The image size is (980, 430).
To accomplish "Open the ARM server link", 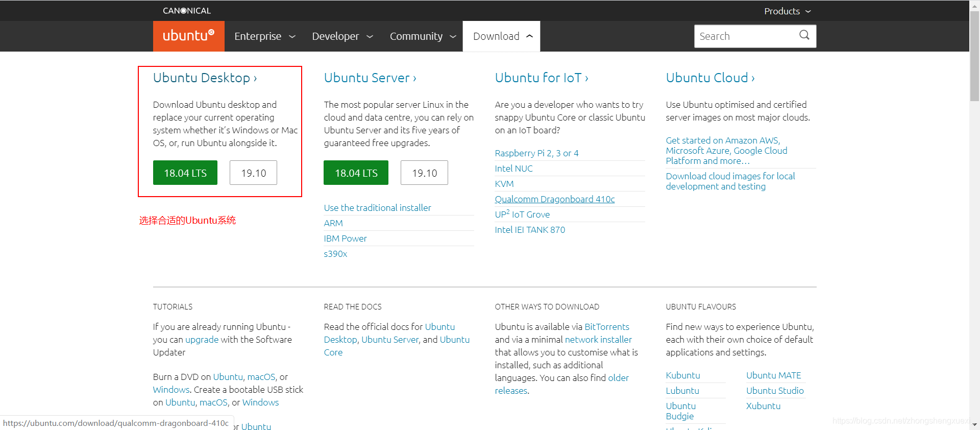I will point(333,223).
